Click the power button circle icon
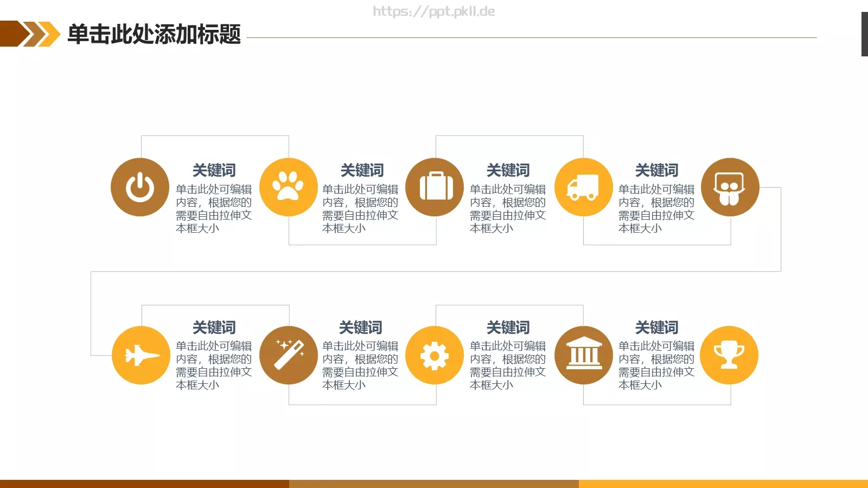The height and width of the screenshot is (488, 868). [140, 187]
